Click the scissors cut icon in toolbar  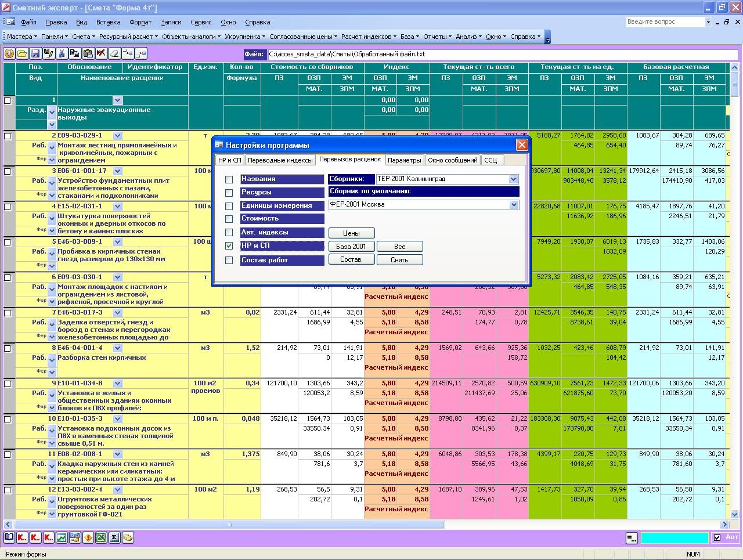click(62, 53)
